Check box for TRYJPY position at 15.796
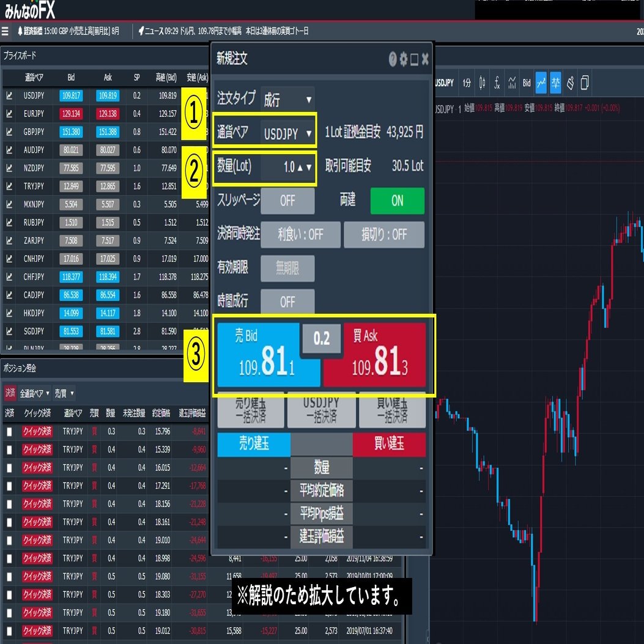This screenshot has width=644, height=644. 9,432
